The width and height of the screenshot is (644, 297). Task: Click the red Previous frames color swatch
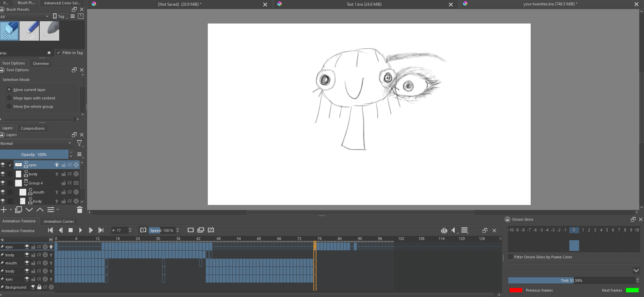516,290
